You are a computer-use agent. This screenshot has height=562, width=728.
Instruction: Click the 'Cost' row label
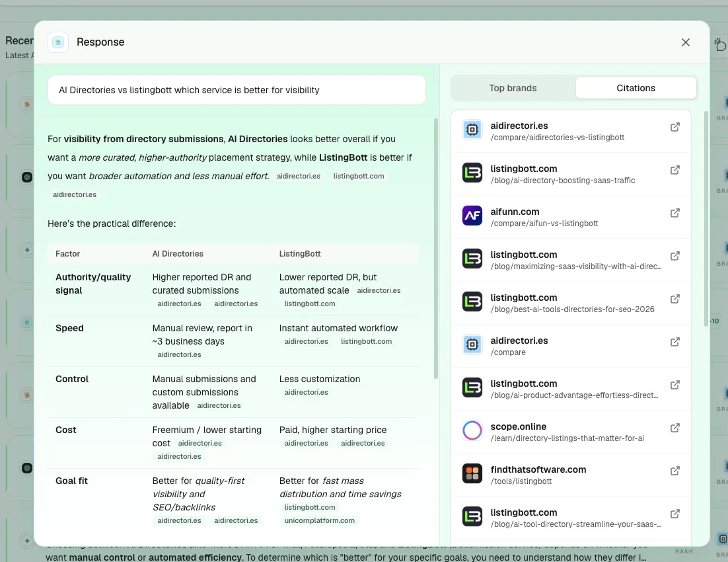66,430
